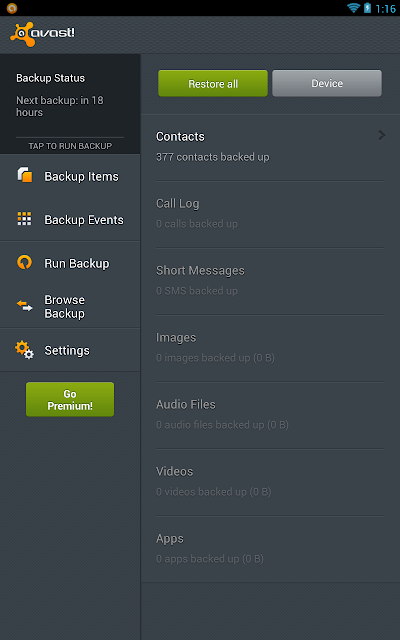Open the Backup Status panel
This screenshot has width=400, height=640.
coord(70,104)
